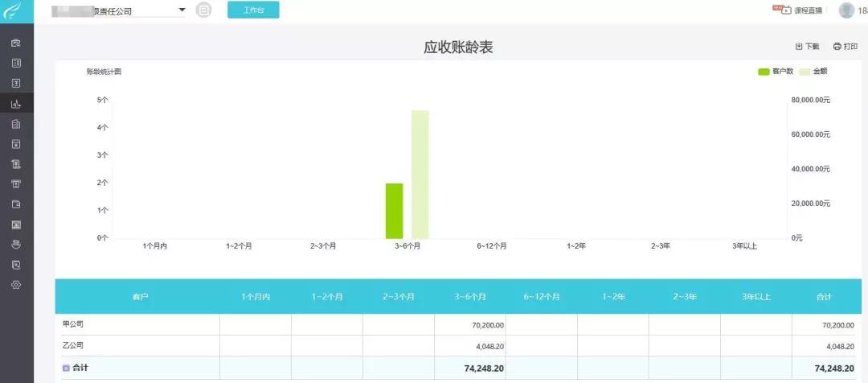Click the yen document sidebar icon

16,84
